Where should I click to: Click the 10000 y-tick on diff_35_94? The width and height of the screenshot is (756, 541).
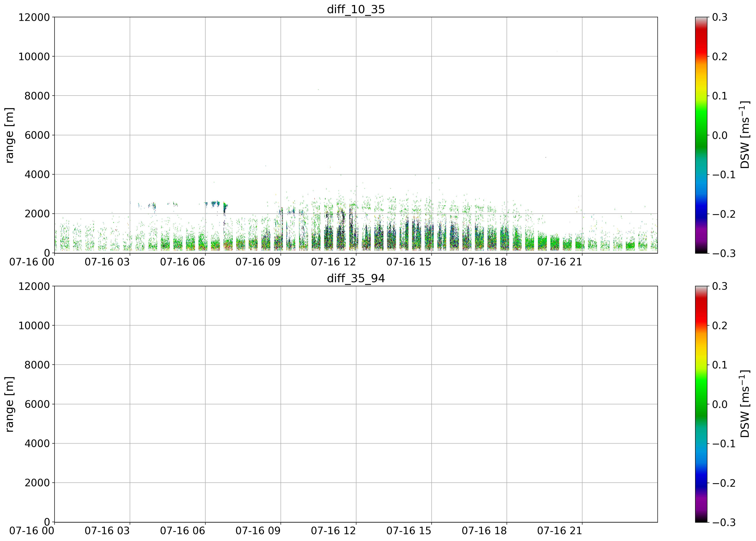(x=34, y=326)
